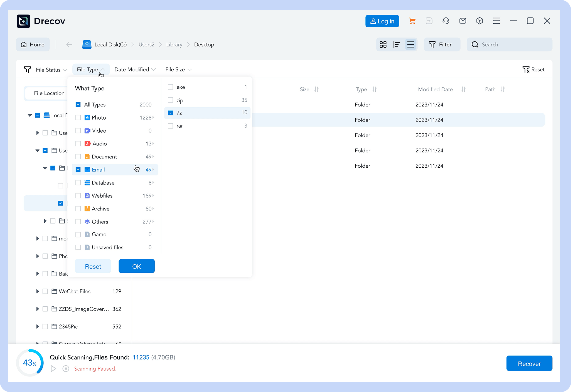Click the cube toolbox icon

479,21
